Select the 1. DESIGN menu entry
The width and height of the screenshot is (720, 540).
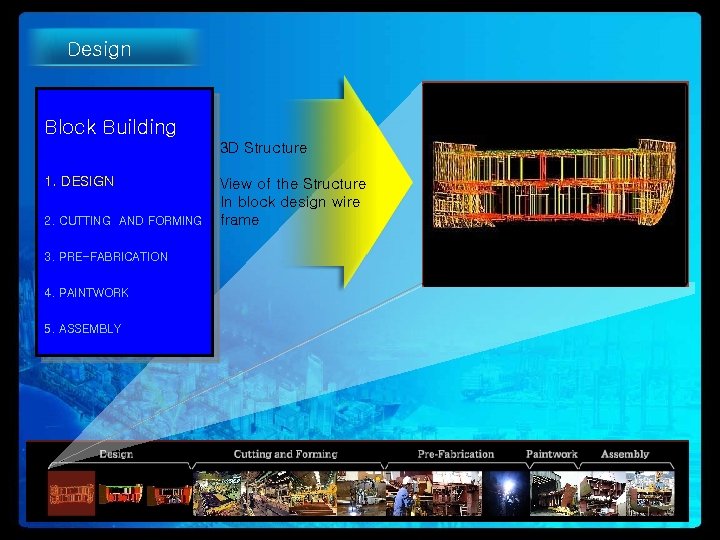79,181
